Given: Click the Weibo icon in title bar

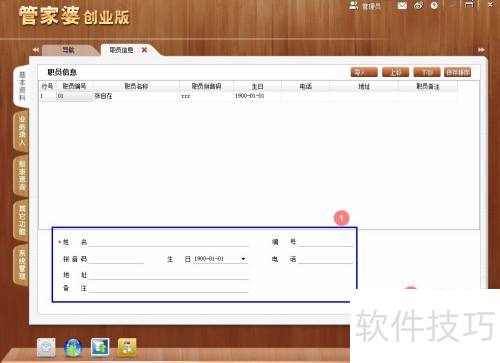Looking at the screenshot, I should tap(419, 6).
